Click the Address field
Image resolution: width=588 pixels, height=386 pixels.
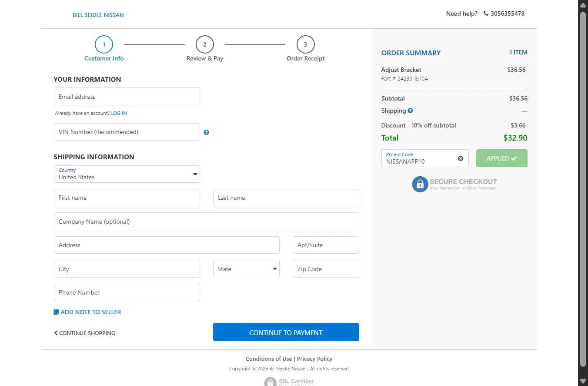pos(167,245)
